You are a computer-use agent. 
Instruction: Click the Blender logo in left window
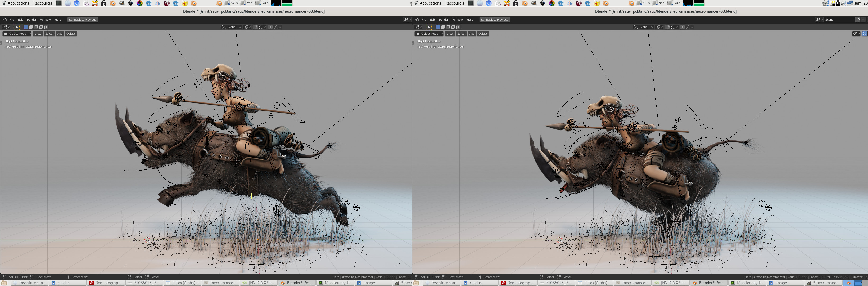click(x=4, y=20)
